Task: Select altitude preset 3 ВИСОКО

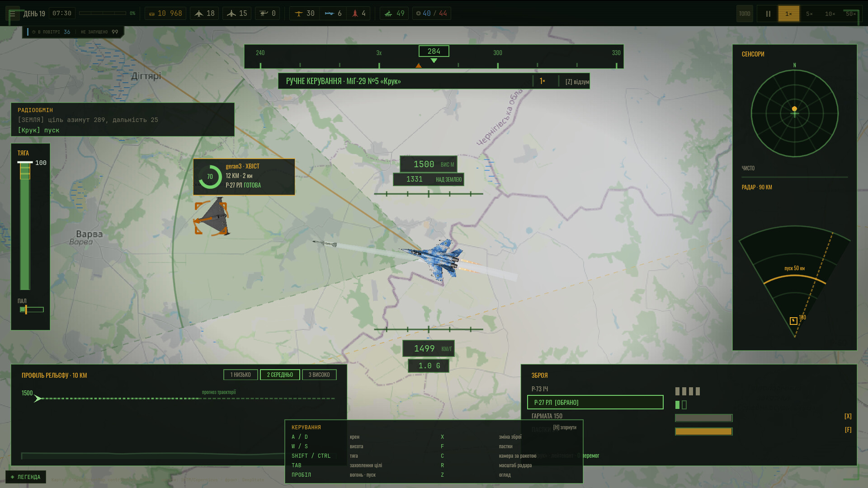Action: [x=319, y=375]
